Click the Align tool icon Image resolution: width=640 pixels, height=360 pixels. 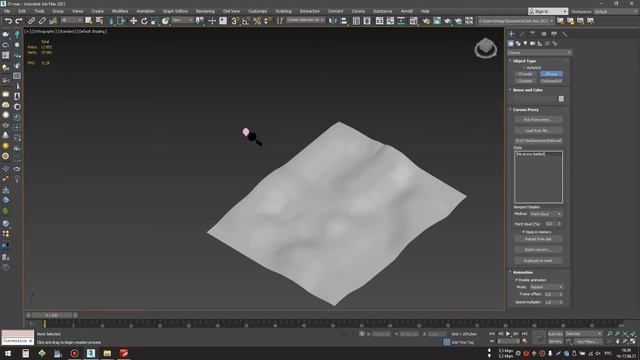click(344, 21)
